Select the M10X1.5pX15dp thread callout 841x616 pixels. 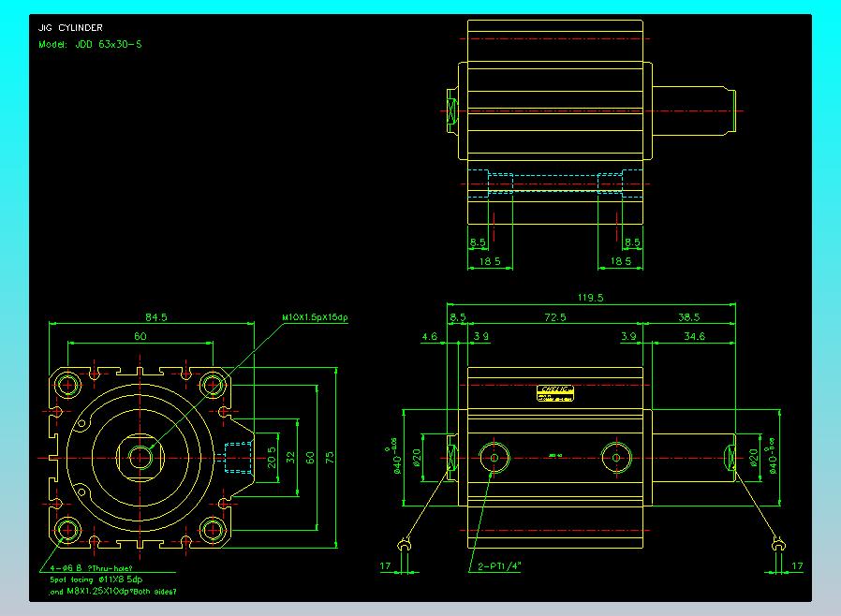(315, 317)
